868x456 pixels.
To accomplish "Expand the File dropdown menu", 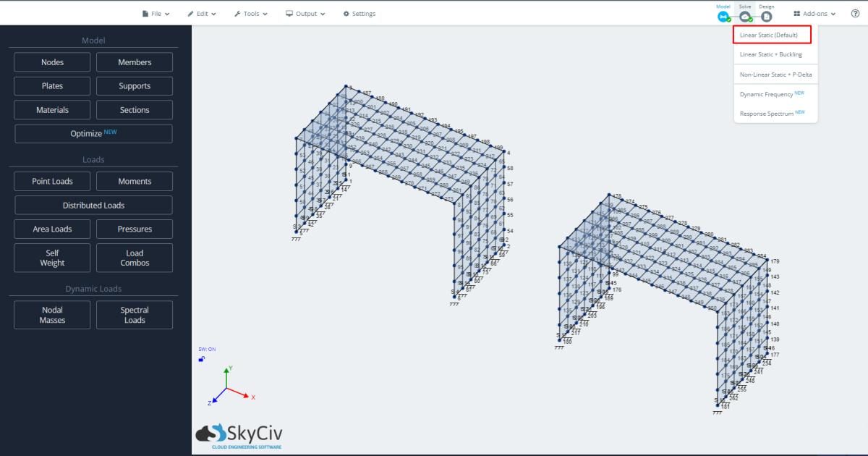I will [x=156, y=13].
